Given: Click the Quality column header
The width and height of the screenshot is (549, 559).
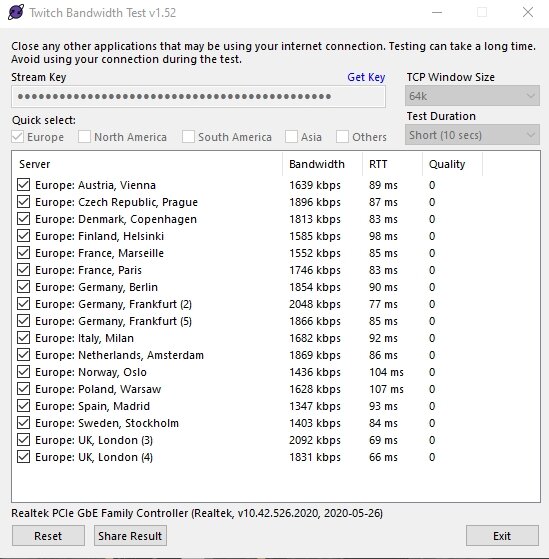Looking at the screenshot, I should [x=452, y=164].
